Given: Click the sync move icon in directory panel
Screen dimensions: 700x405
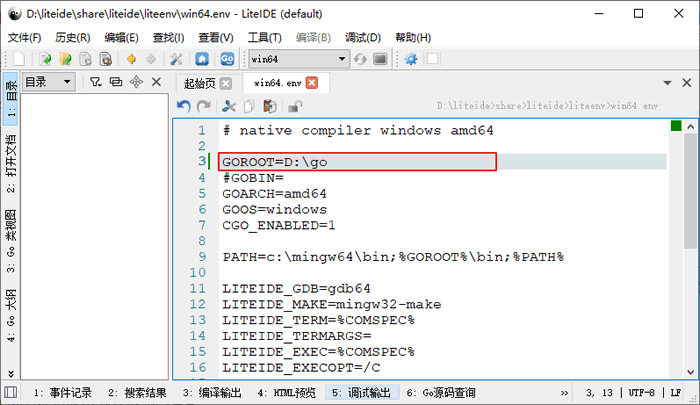Looking at the screenshot, I should pos(135,82).
